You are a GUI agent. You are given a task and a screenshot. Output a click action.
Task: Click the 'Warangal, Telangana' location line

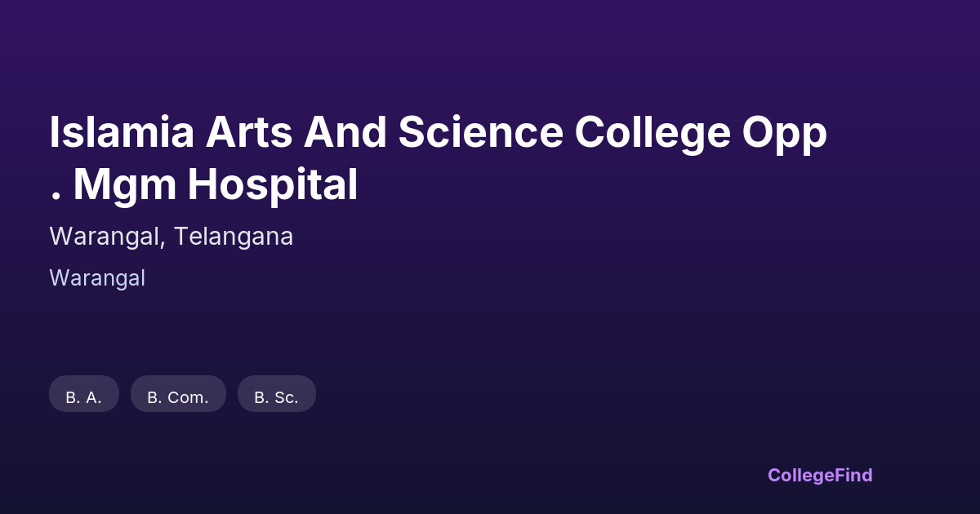171,237
